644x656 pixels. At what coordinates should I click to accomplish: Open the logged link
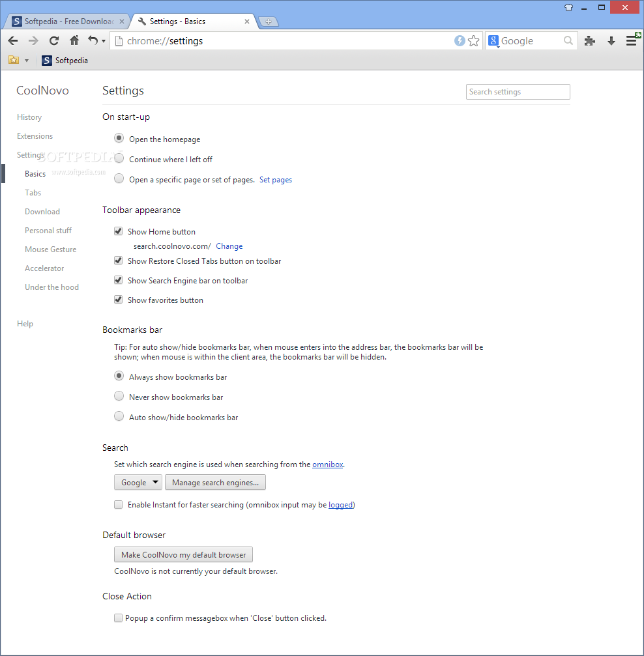(x=340, y=505)
